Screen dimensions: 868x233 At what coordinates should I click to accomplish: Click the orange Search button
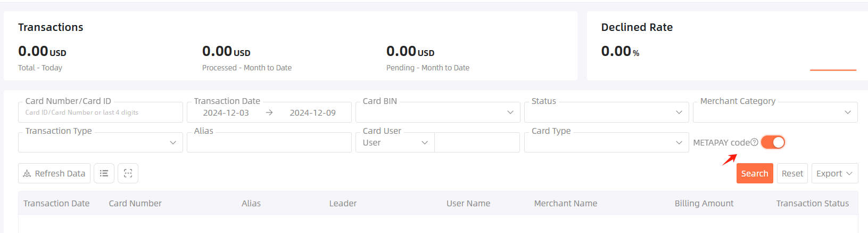pos(755,173)
